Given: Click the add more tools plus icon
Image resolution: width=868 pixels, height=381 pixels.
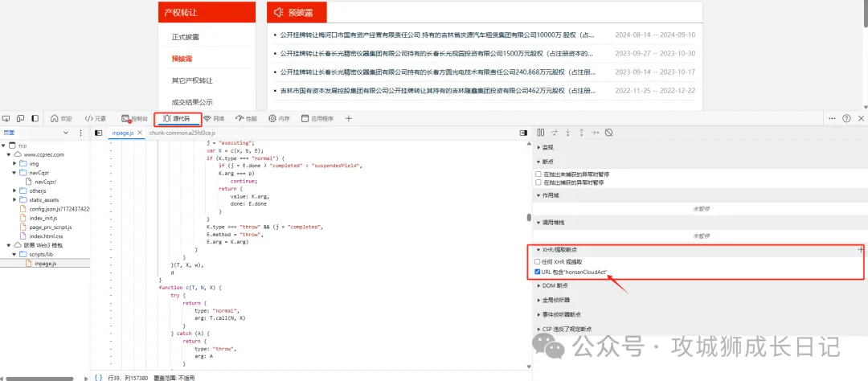Looking at the screenshot, I should point(348,118).
